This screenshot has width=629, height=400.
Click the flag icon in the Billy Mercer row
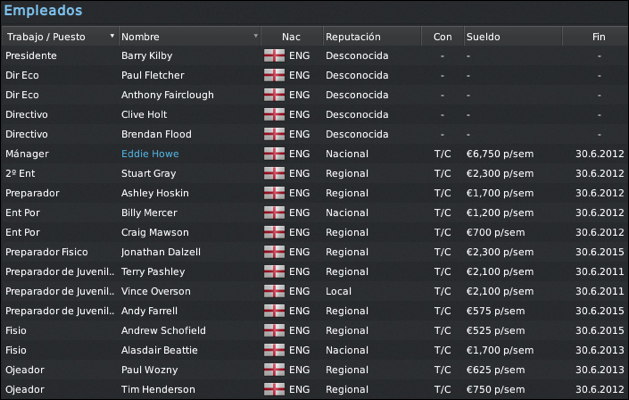(x=274, y=213)
